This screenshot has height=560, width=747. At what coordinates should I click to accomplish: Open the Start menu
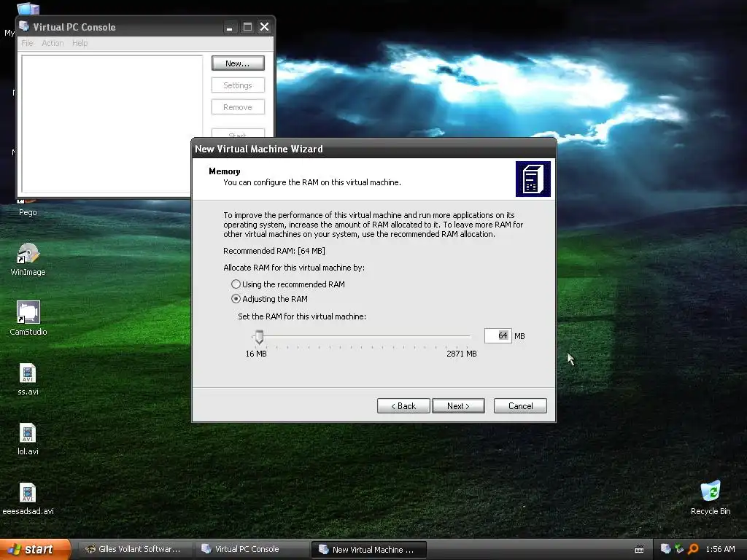(x=35, y=549)
